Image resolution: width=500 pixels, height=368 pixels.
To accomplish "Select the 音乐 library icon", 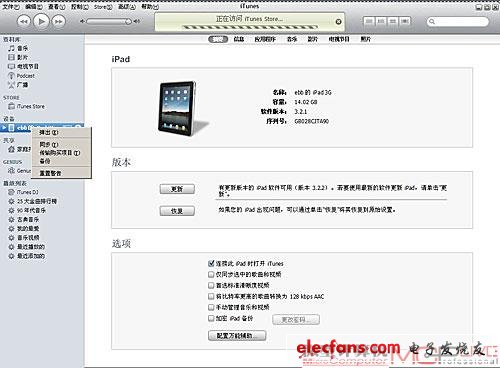I will click(x=11, y=48).
